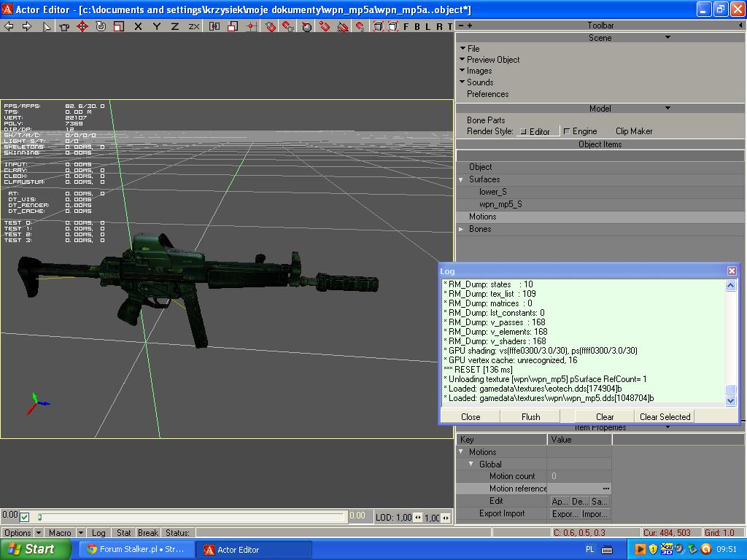
Task: Expand the Bones tree node
Action: [461, 229]
